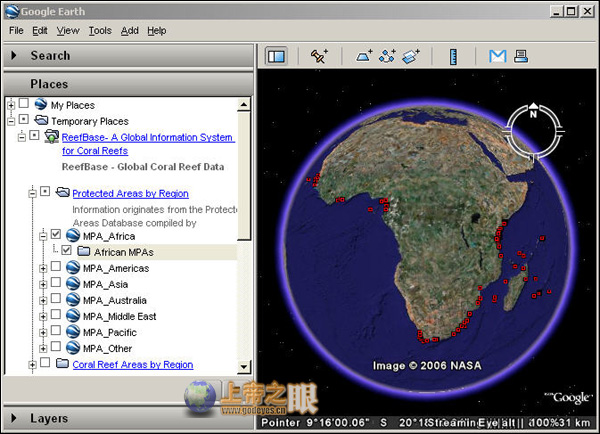Click the MPA_Pacific globe icon

73,332
